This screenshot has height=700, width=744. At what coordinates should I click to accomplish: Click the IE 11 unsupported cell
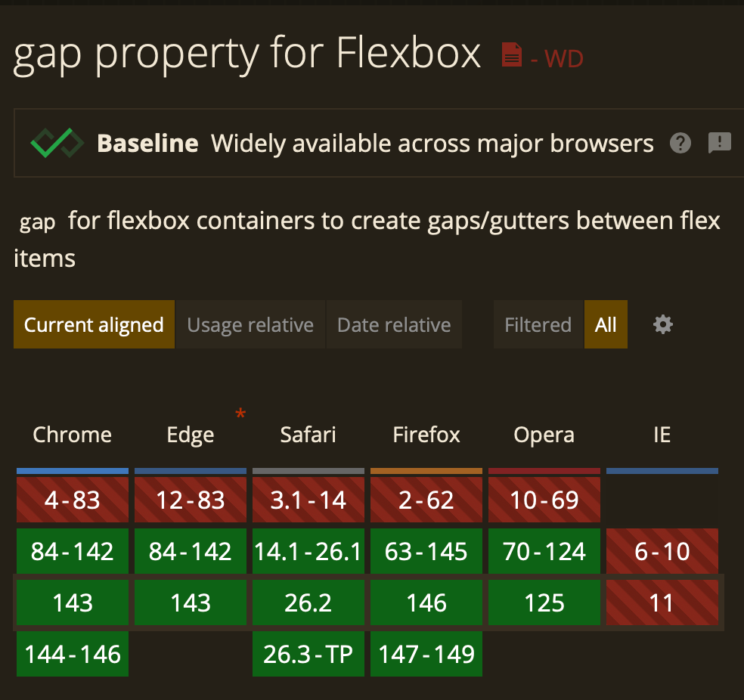pyautogui.click(x=662, y=603)
